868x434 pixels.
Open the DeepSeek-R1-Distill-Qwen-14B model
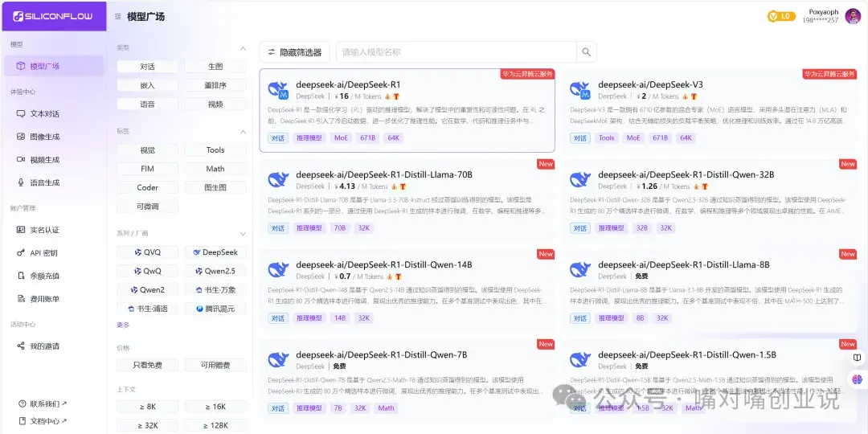(x=407, y=291)
